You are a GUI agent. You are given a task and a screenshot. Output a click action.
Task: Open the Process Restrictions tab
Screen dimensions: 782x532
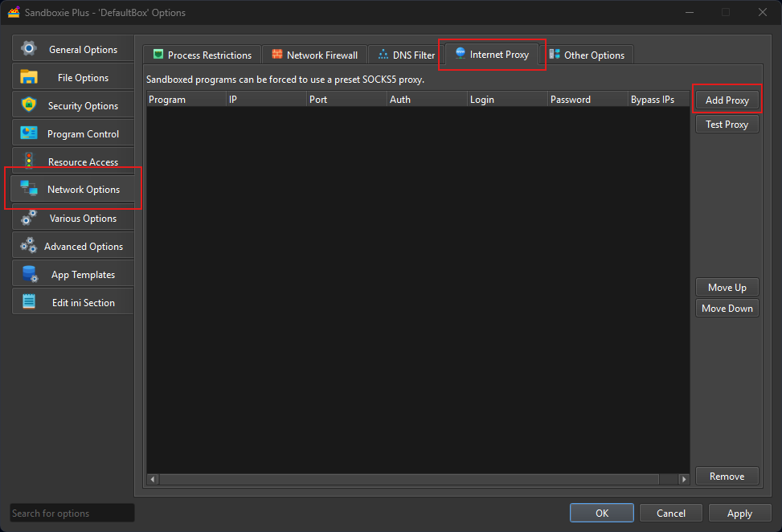[x=202, y=55]
